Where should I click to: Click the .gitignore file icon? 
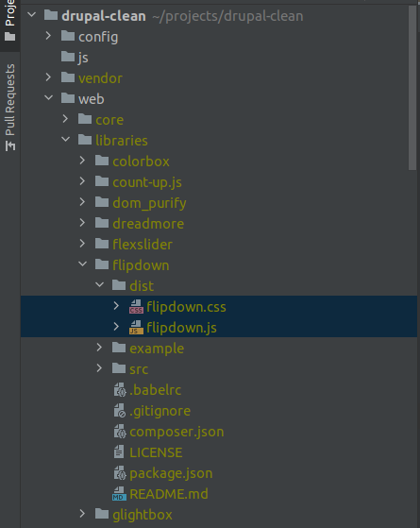point(120,411)
